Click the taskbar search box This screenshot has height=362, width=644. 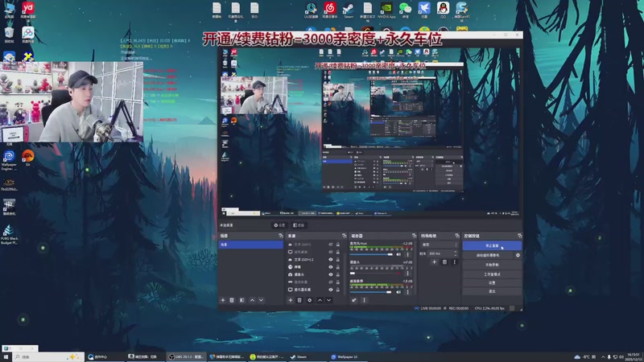click(x=48, y=357)
